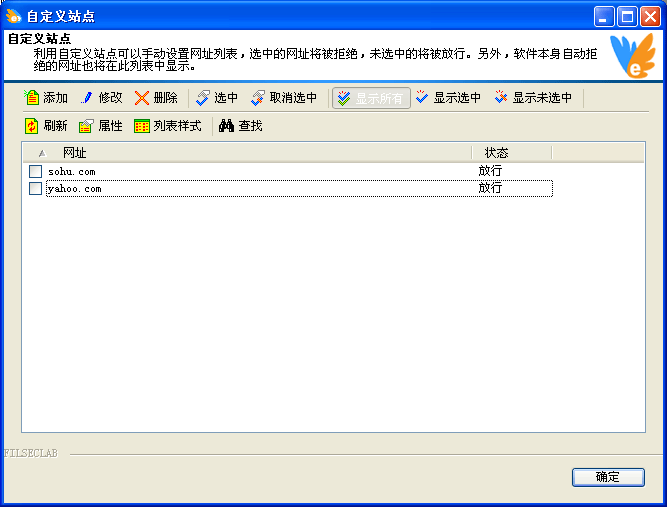667x507 pixels.
Task: Click the 查找 (Find) binoculars icon
Action: point(227,126)
